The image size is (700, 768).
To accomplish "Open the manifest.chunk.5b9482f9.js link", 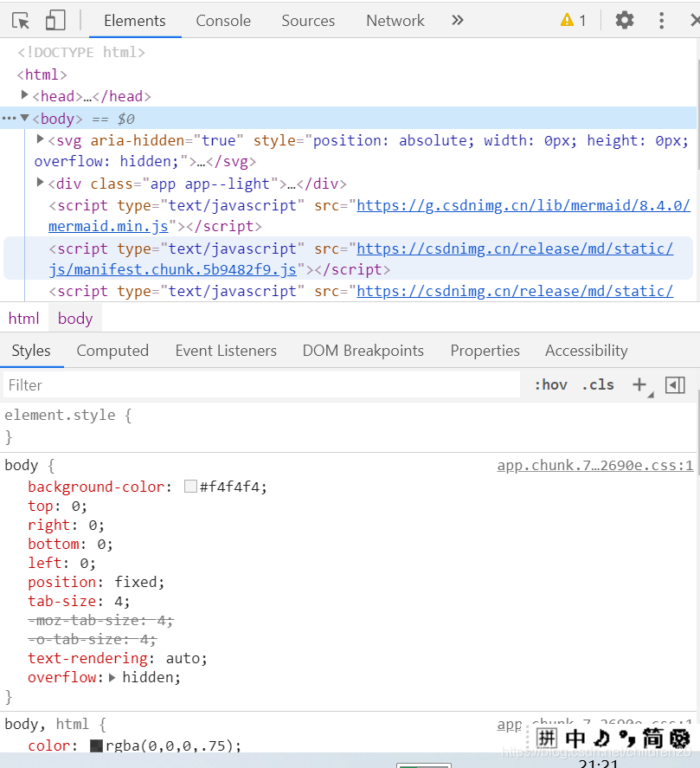I will pos(172,269).
